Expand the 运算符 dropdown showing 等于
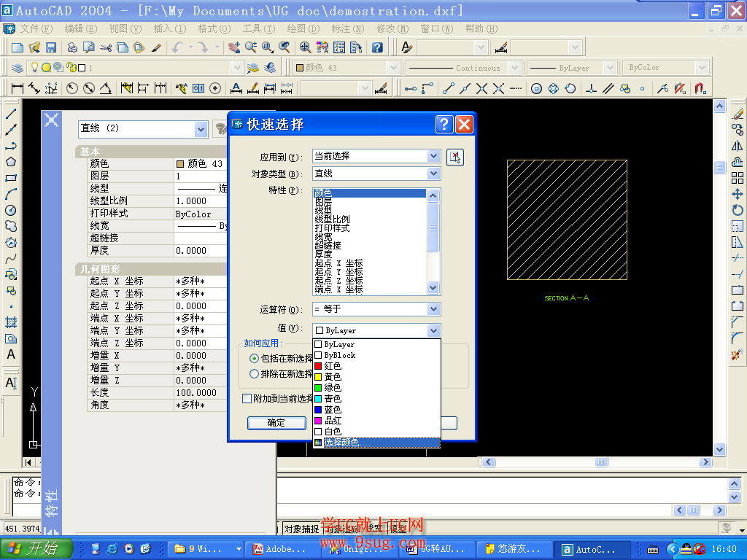Image resolution: width=747 pixels, height=560 pixels. click(x=433, y=309)
